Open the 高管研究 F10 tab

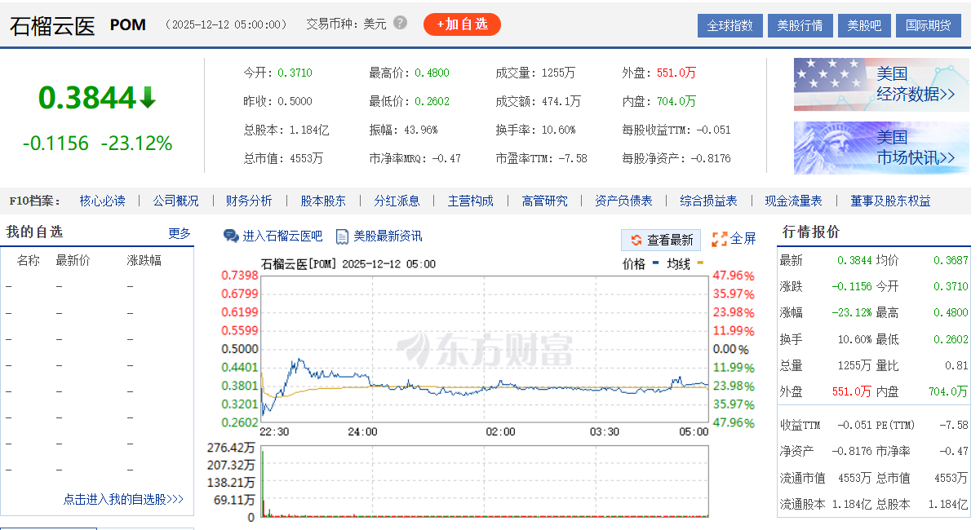coord(544,201)
